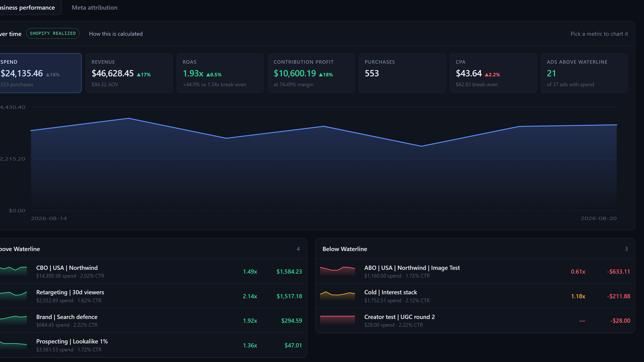The width and height of the screenshot is (644, 362).
Task: Select the Spend metric card
Action: coord(40,73)
